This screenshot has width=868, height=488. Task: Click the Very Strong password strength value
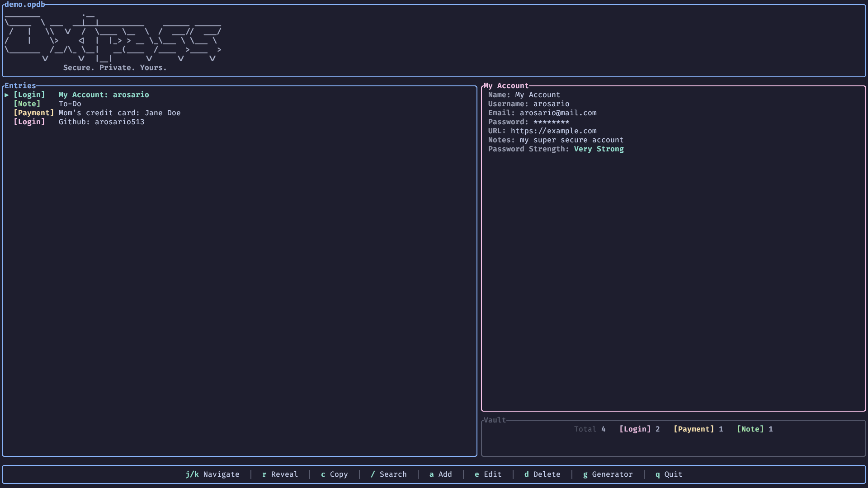click(x=599, y=149)
